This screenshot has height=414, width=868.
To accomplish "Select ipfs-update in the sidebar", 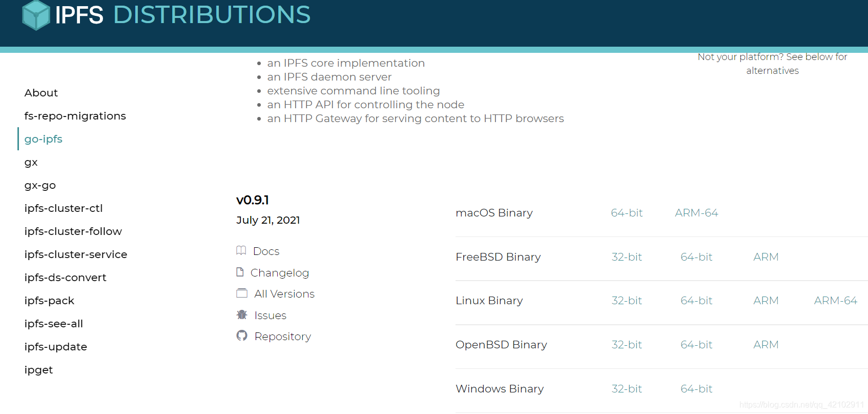I will (x=55, y=347).
